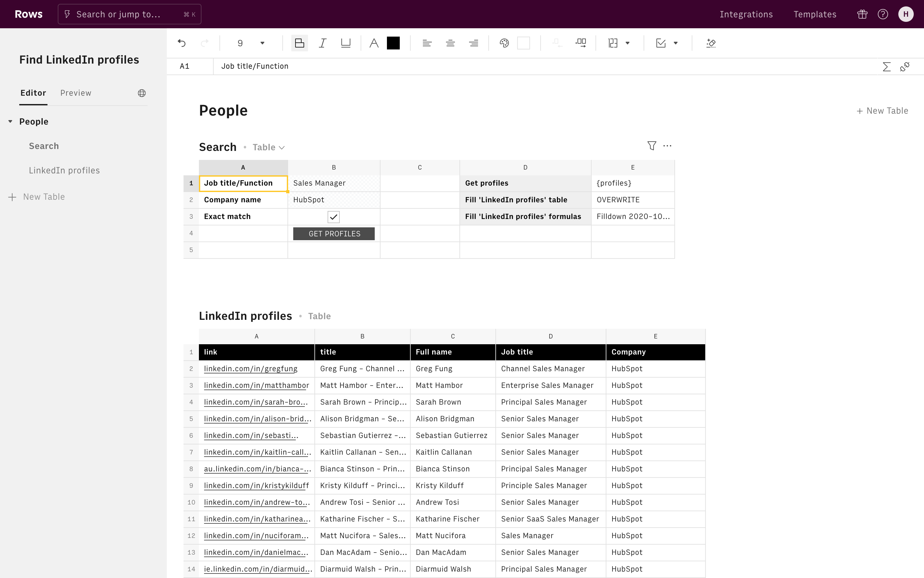The height and width of the screenshot is (578, 924).
Task: Center align the text
Action: click(x=450, y=43)
